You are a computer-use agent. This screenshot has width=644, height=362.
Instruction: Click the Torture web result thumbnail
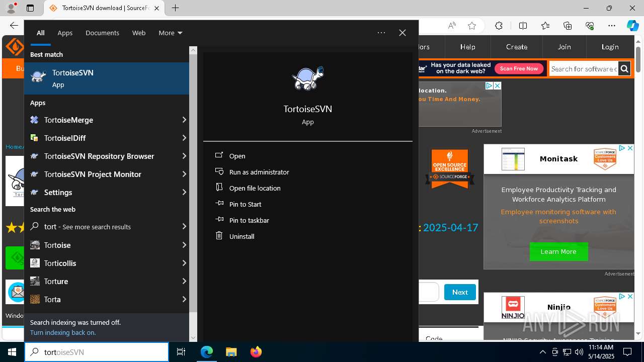[x=35, y=281]
